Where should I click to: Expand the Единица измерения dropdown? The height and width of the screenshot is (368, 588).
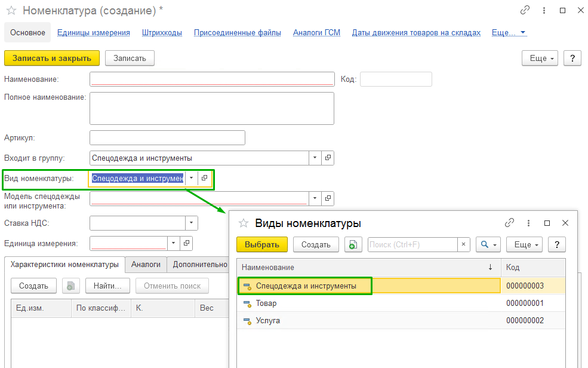173,243
